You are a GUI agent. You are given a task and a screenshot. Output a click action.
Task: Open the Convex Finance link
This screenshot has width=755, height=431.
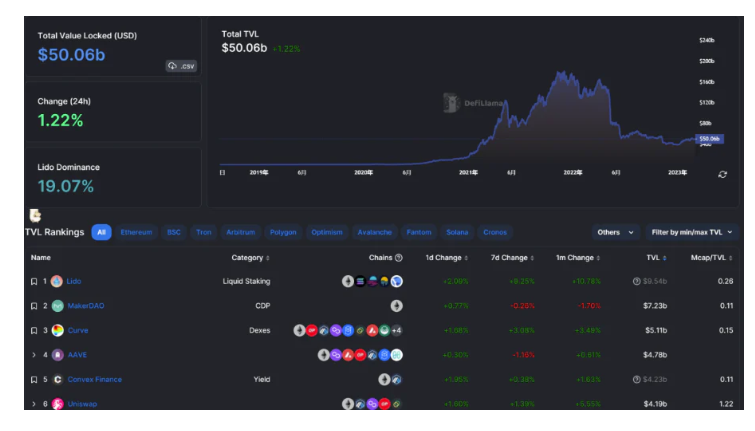[x=94, y=379]
